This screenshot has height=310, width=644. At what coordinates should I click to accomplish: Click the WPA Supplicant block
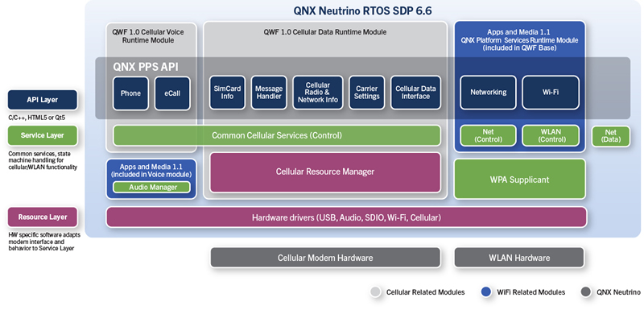[519, 179]
